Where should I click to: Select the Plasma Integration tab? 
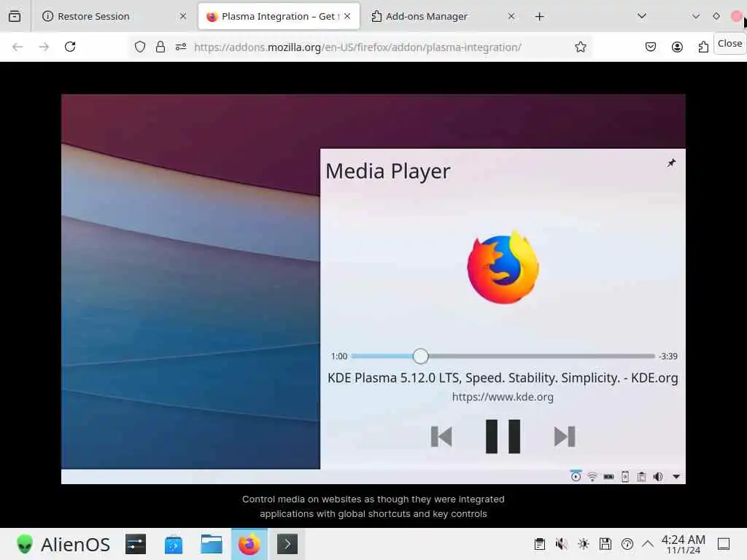[x=279, y=16]
